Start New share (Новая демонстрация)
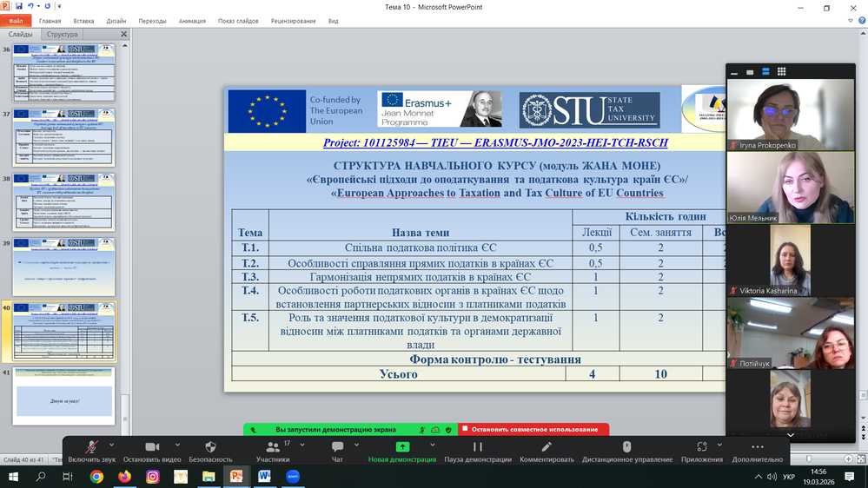 click(402, 447)
